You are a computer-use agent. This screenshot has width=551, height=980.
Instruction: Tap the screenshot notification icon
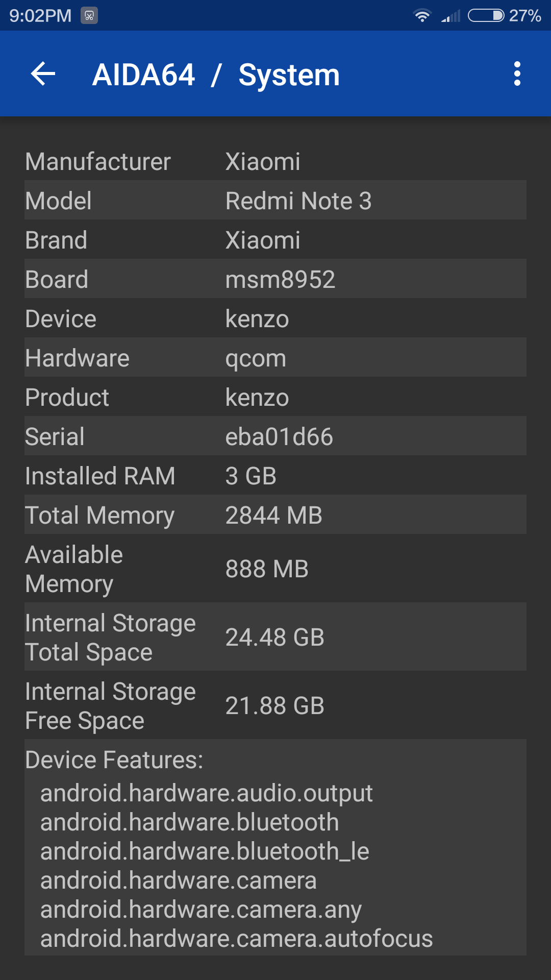[89, 16]
